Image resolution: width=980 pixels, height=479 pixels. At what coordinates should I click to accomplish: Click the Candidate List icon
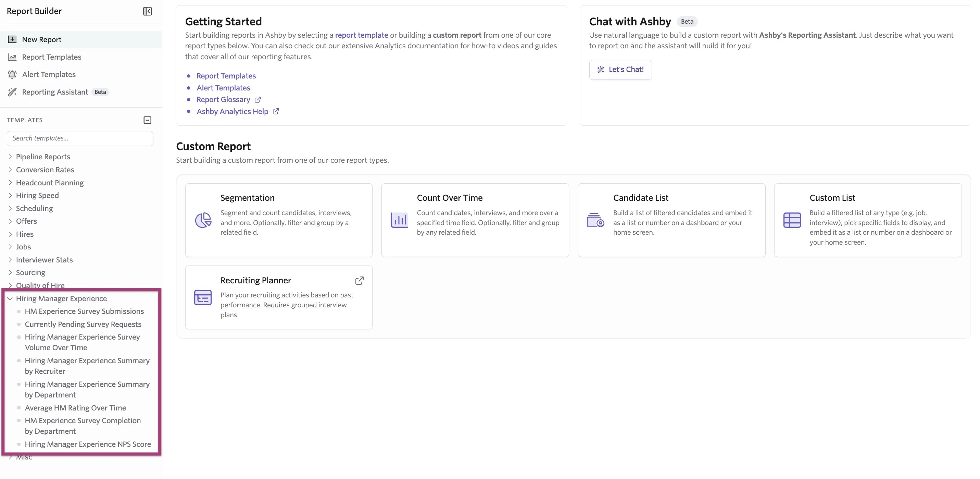[x=595, y=220]
